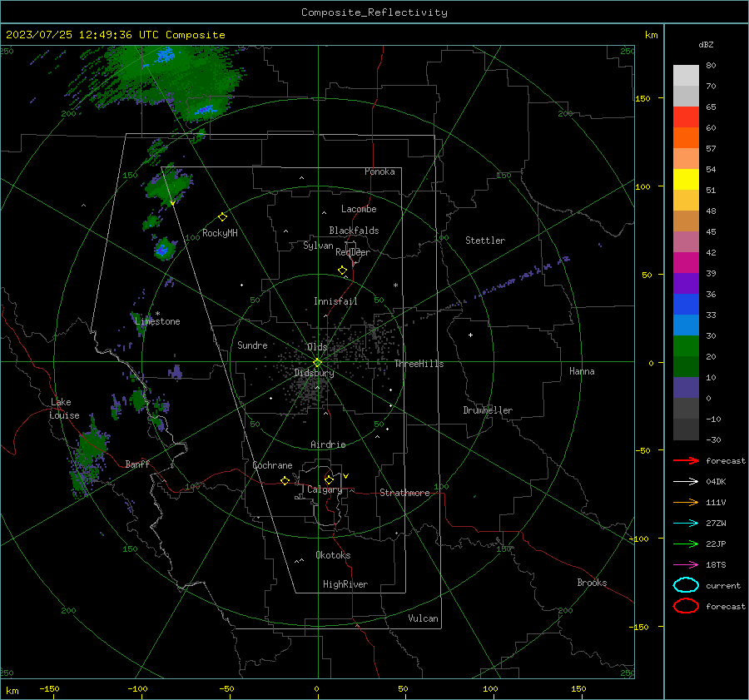The image size is (749, 700).
Task: Click the yellow diamond marker near RedDeer
Action: 342,271
